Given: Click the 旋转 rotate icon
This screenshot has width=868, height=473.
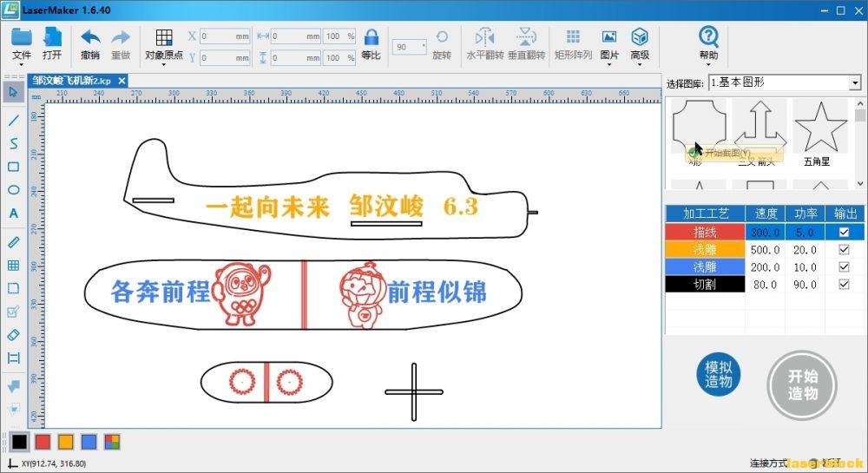Looking at the screenshot, I should click(442, 43).
